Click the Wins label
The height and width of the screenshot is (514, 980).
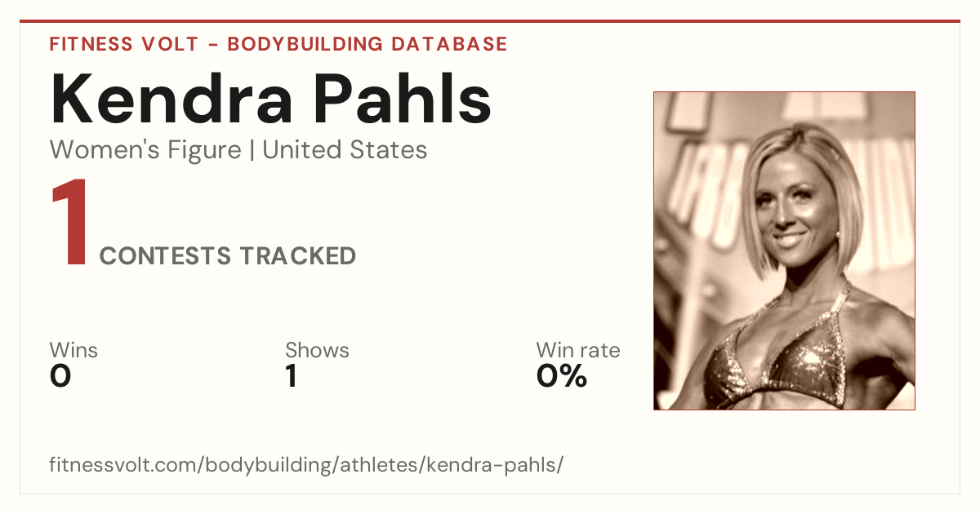(x=73, y=351)
